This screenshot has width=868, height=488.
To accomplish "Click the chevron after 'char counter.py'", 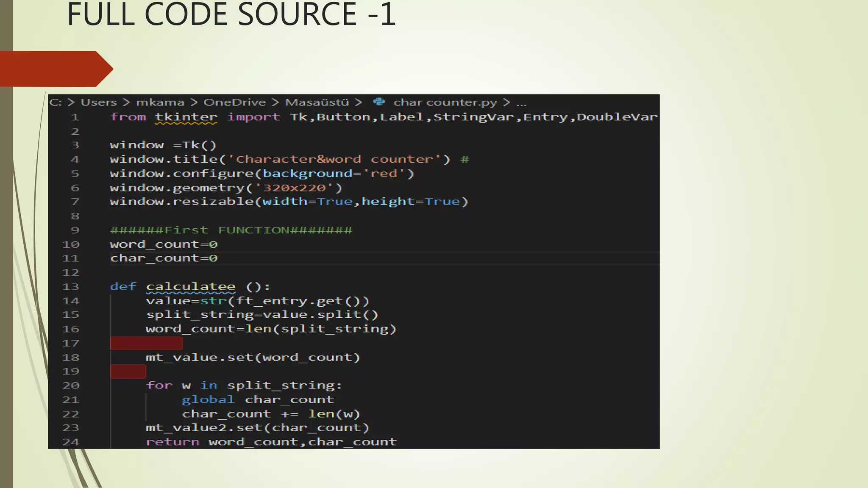I will pyautogui.click(x=506, y=103).
